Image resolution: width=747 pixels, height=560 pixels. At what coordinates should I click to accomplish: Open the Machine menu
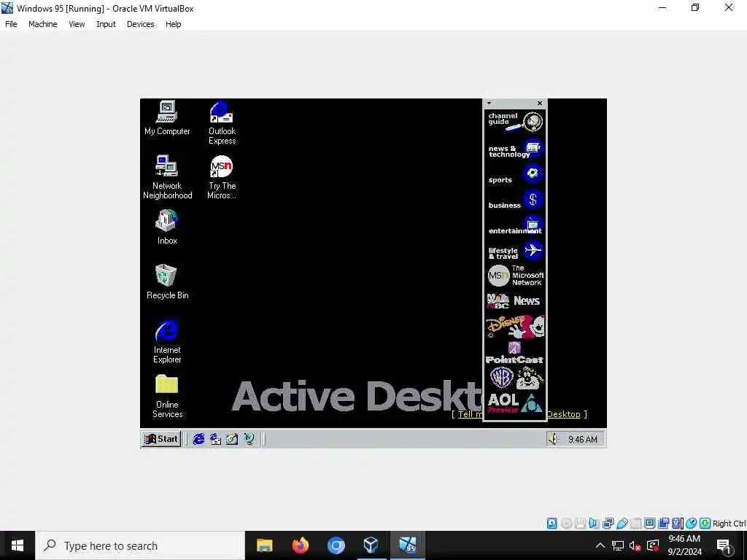tap(43, 24)
